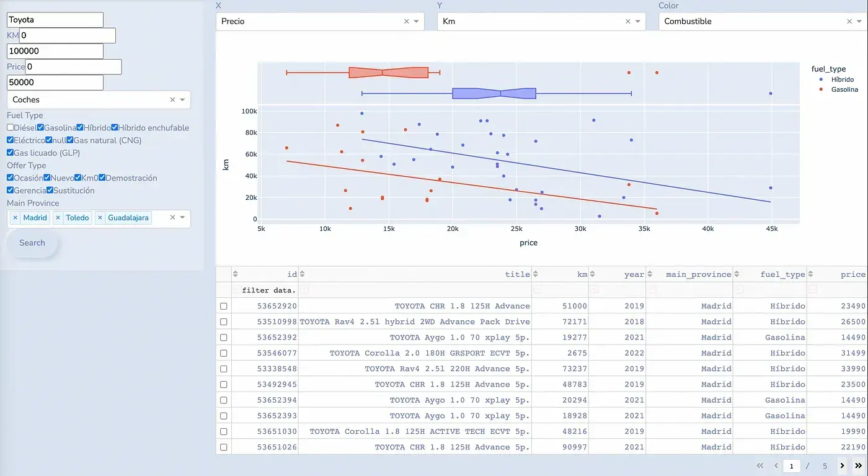The image size is (868, 476).
Task: Click the KM minimum field showing 0
Action: click(68, 35)
